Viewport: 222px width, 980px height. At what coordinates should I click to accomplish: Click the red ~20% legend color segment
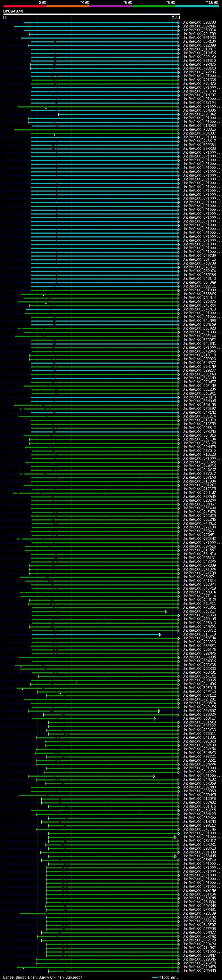(25, 6)
